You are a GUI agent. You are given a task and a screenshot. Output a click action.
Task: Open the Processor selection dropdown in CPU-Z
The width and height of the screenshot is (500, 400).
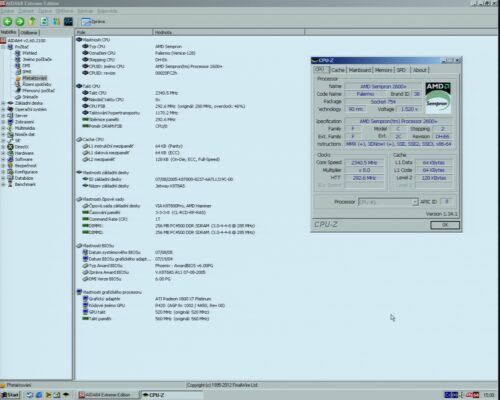coord(388,202)
